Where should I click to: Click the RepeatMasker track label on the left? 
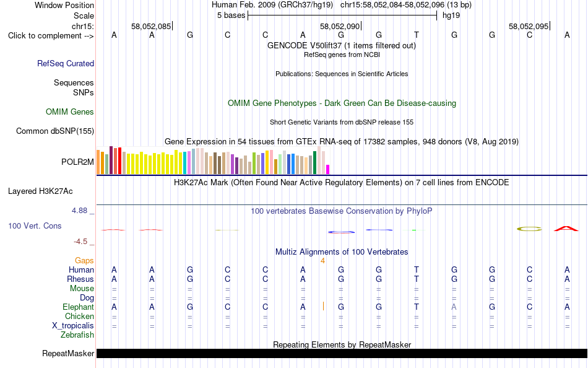click(68, 353)
